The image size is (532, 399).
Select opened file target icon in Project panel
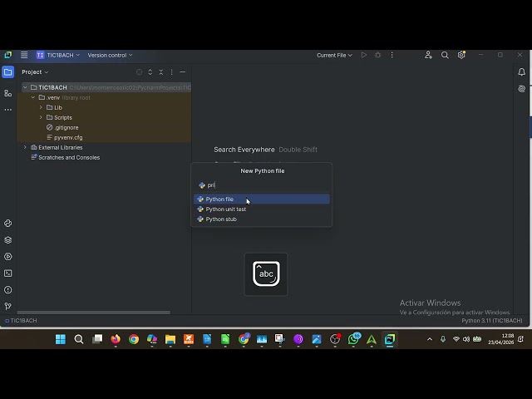click(x=139, y=72)
